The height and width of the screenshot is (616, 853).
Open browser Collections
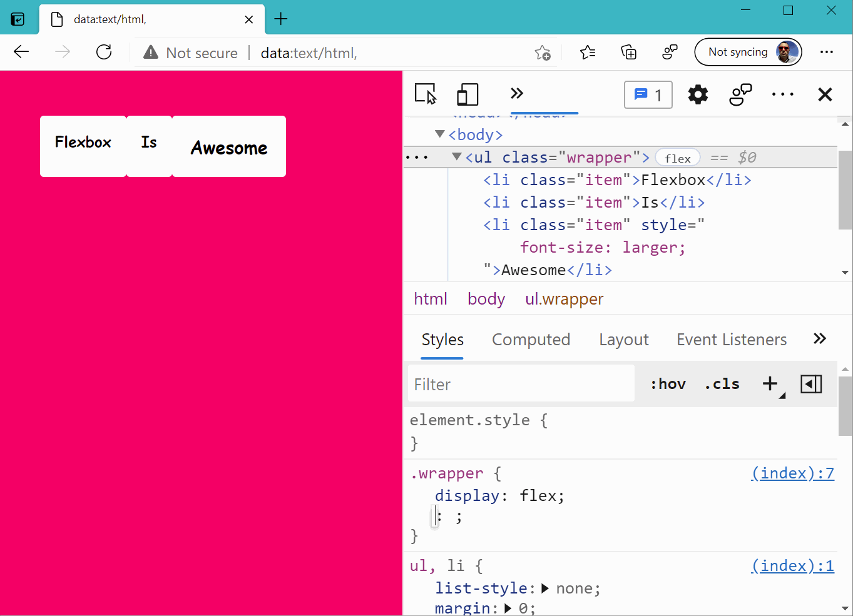628,53
